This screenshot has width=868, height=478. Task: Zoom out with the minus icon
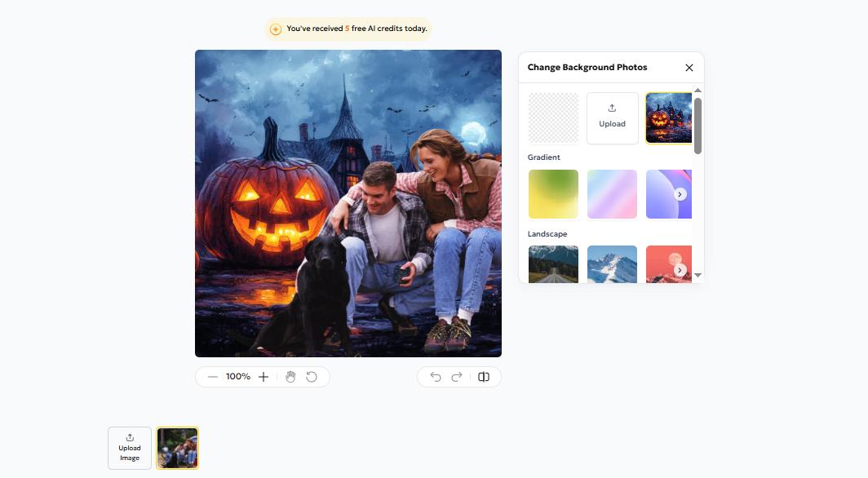(x=212, y=376)
